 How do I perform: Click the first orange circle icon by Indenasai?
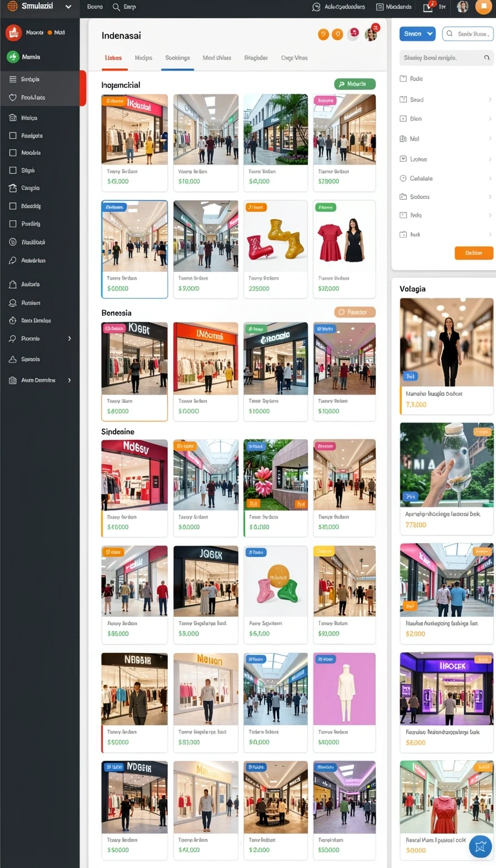pyautogui.click(x=324, y=34)
